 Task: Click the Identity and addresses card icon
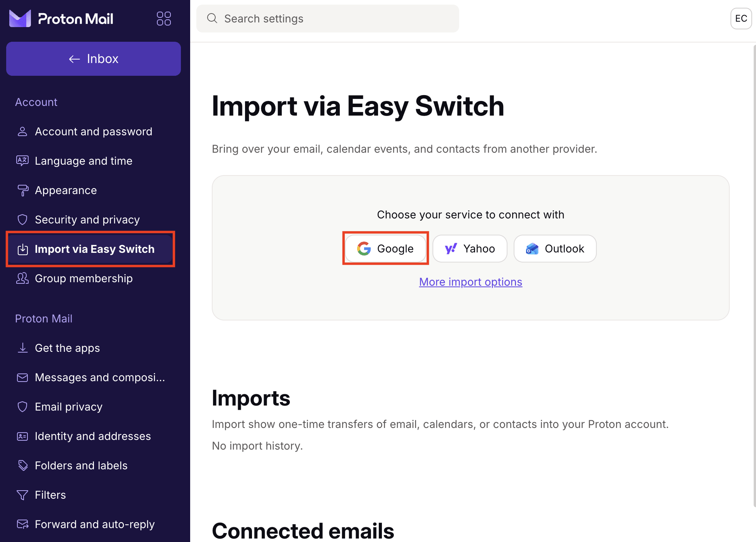22,436
